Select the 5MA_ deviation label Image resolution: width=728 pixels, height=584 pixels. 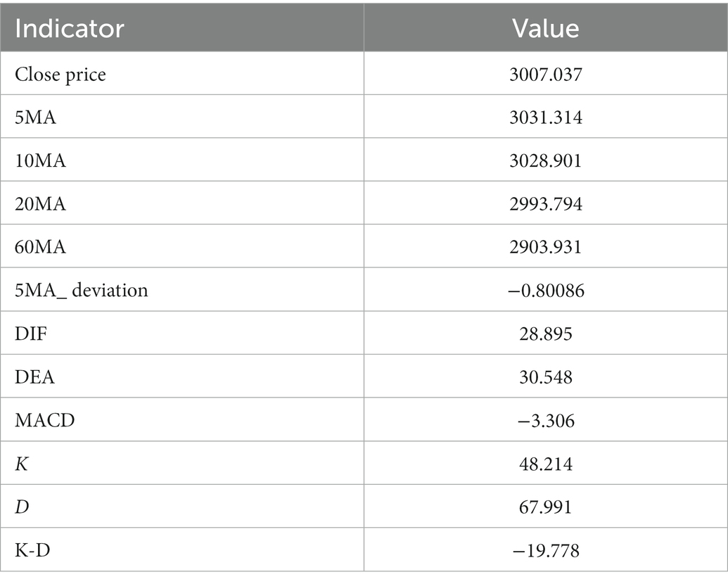point(82,291)
